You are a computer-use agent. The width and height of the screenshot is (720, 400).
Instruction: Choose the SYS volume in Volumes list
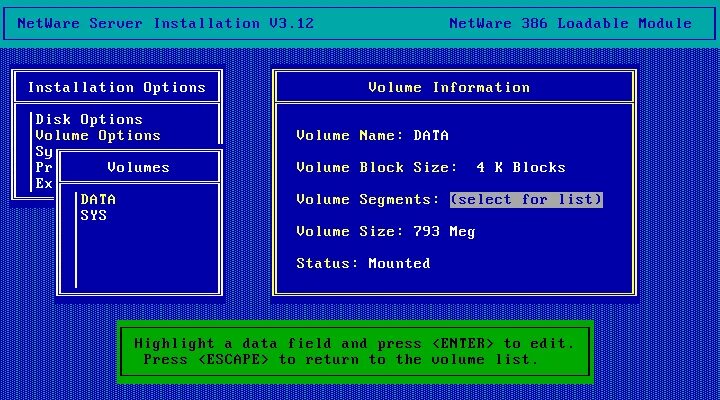(94, 215)
